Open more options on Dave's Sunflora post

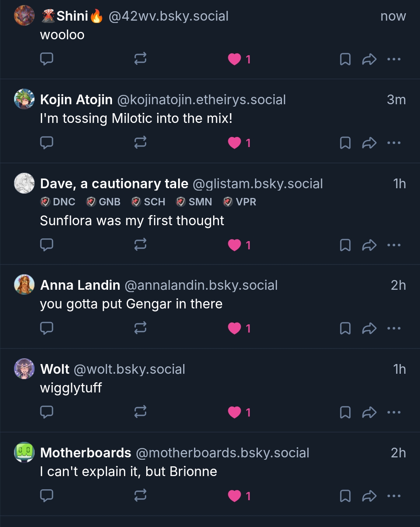[x=394, y=245]
